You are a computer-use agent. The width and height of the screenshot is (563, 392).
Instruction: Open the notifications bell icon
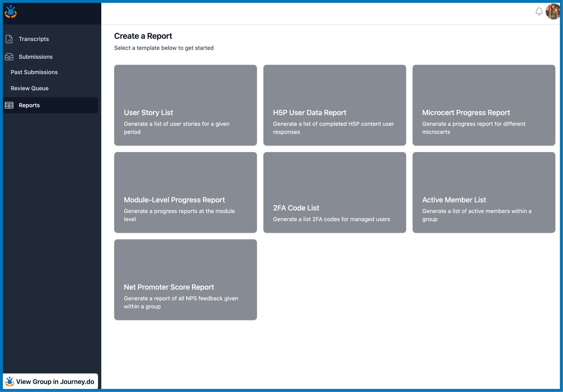(x=539, y=12)
